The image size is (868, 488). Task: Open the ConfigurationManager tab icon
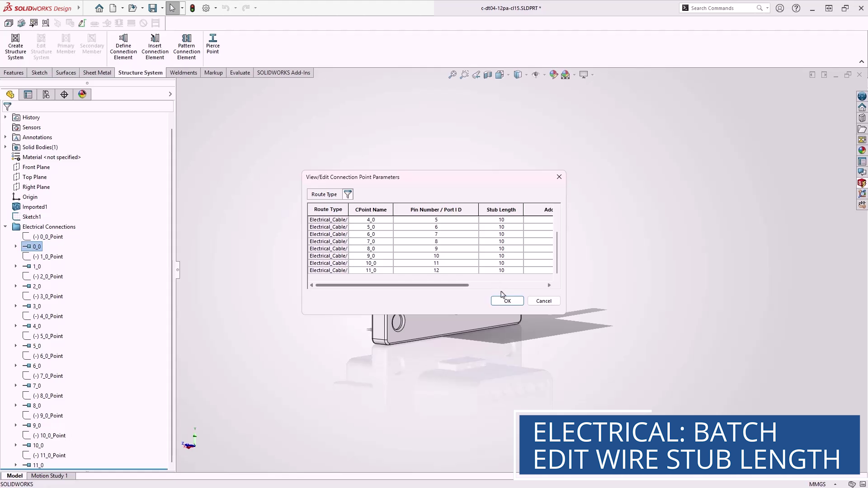46,94
